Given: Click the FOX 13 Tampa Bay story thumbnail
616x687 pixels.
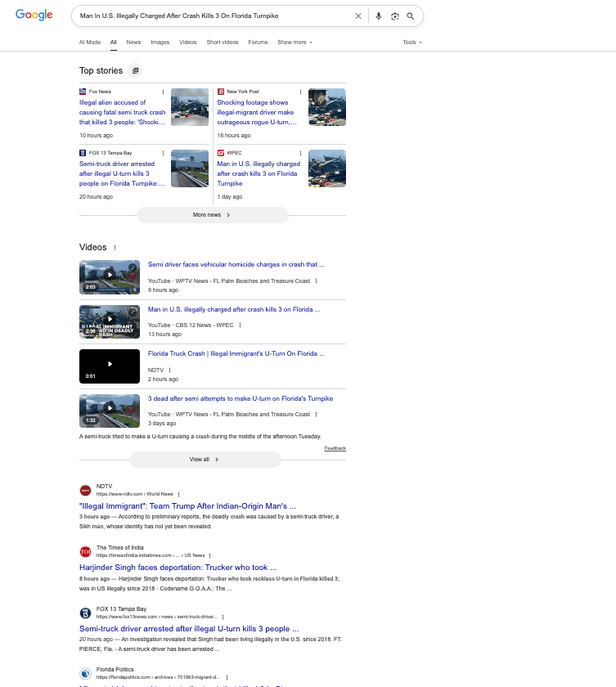Looking at the screenshot, I should (190, 168).
